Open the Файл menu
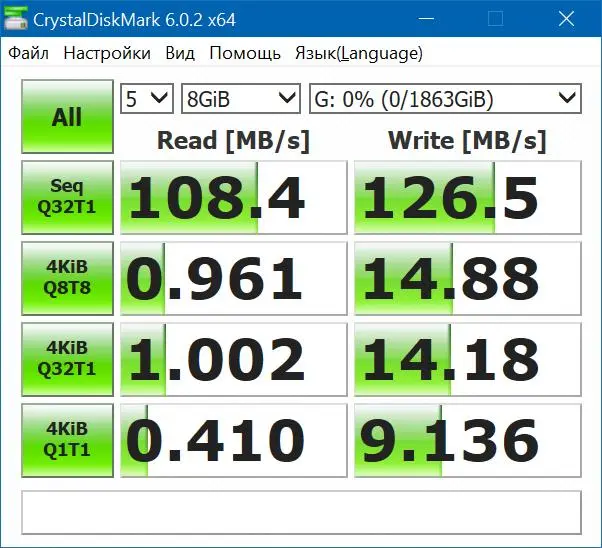Image resolution: width=602 pixels, height=548 pixels. coord(28,53)
